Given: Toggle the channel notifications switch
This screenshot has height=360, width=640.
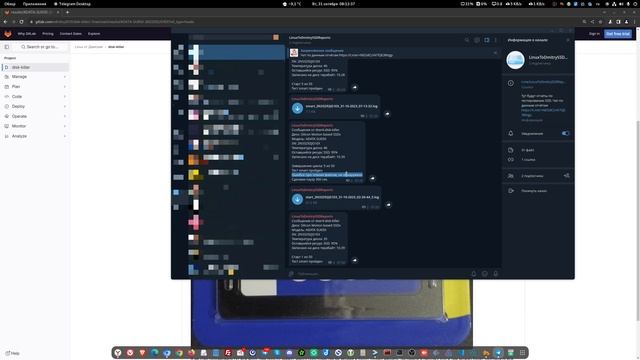Looking at the screenshot, I should 565,133.
